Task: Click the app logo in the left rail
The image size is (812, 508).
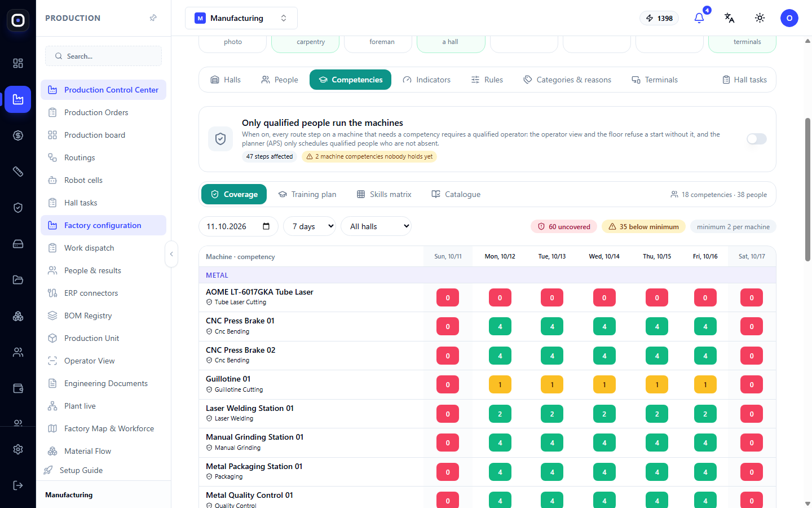Action: pos(18,20)
